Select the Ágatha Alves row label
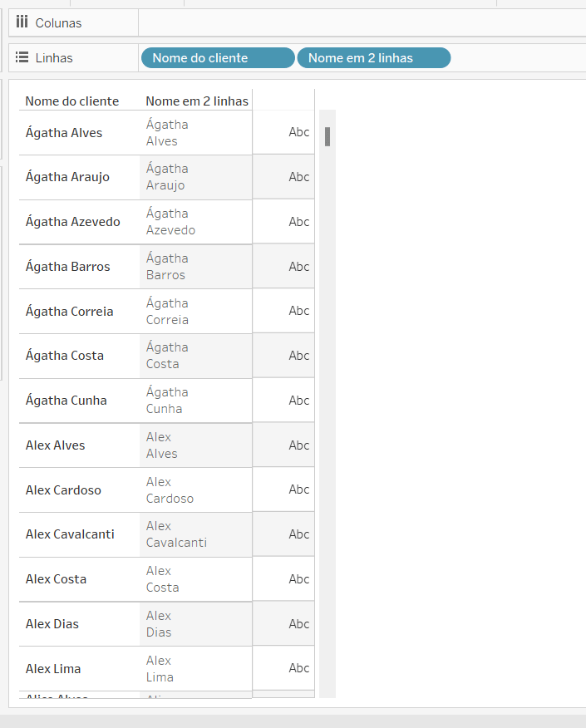Screen dimensions: 586x728 (64, 133)
